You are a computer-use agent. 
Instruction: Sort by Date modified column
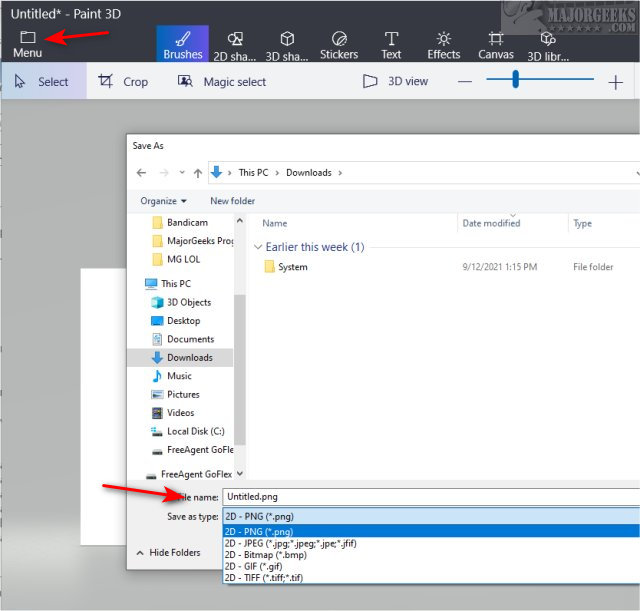[x=491, y=223]
